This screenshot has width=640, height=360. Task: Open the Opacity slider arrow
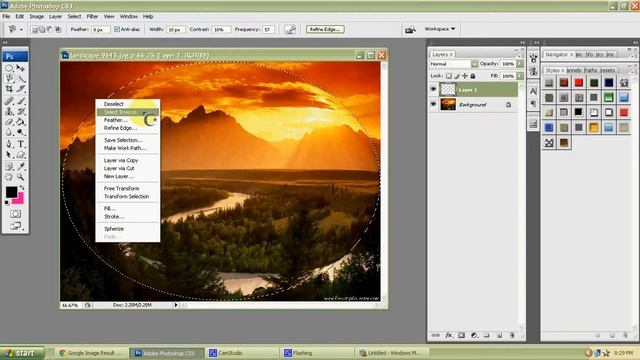pos(520,64)
